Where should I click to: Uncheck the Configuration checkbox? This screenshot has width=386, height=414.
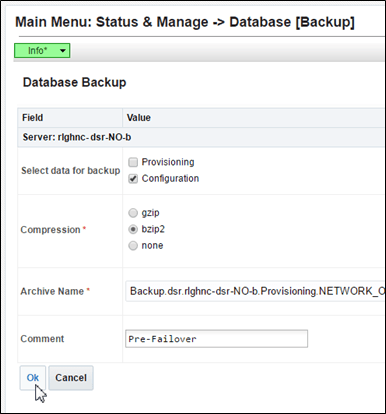click(x=133, y=179)
